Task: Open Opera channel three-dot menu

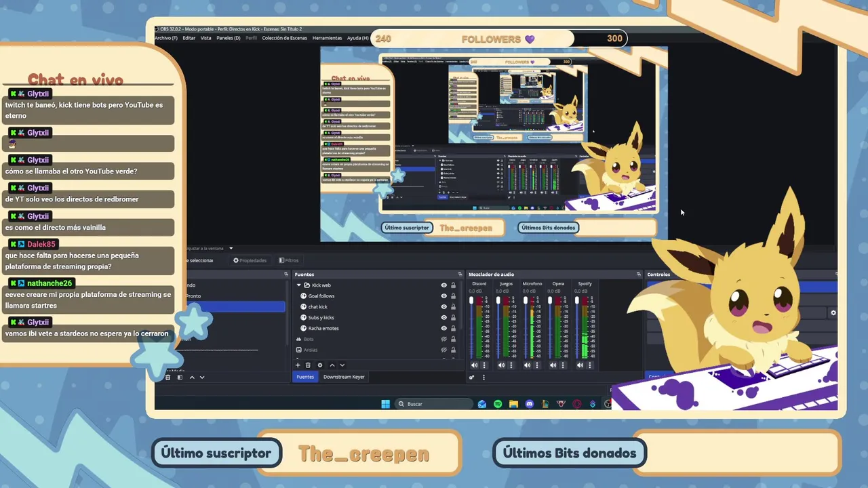Action: (x=564, y=365)
